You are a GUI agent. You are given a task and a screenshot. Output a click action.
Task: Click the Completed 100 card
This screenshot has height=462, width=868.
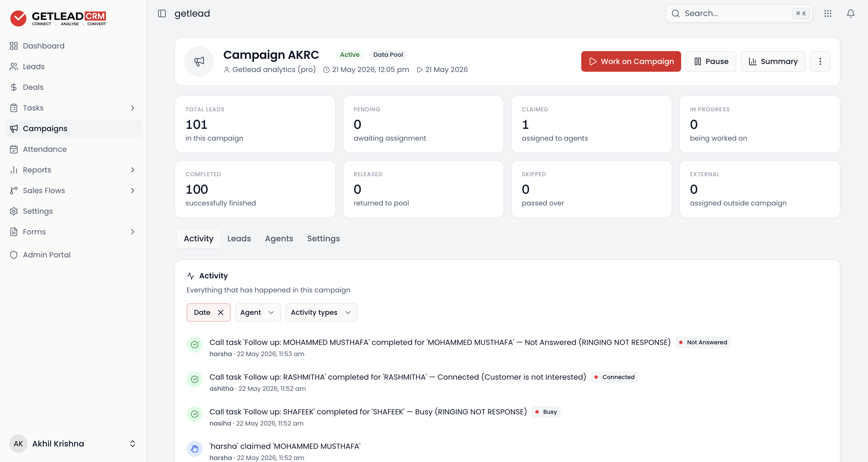tap(255, 189)
